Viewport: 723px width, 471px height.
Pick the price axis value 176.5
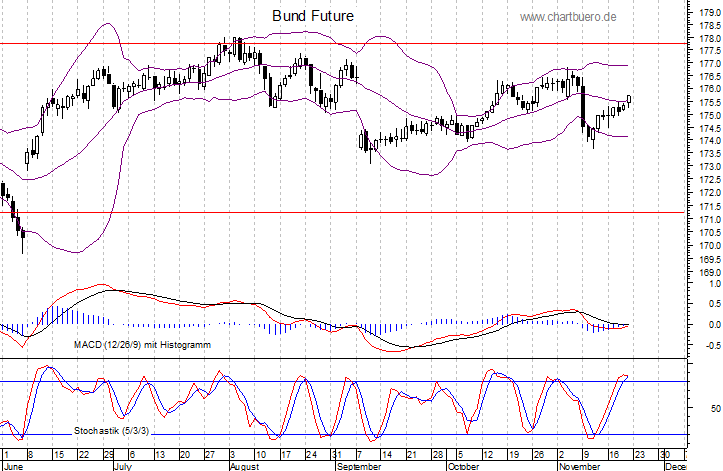tap(710, 76)
